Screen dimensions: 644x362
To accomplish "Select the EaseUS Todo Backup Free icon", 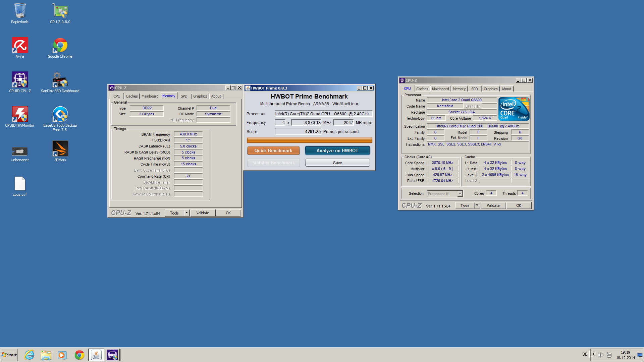I will (x=60, y=119).
